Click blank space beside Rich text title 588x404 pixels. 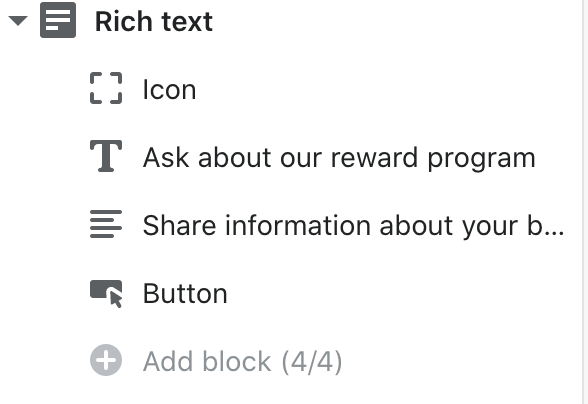coord(394,21)
